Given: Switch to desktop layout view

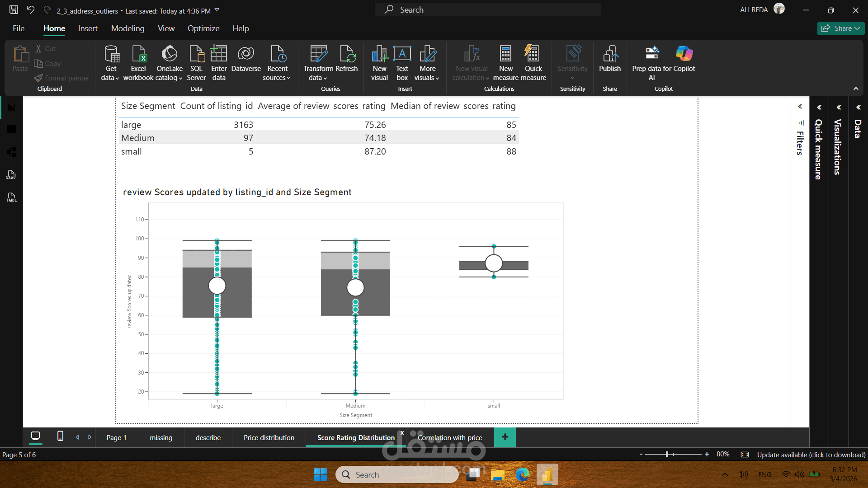Looking at the screenshot, I should pos(35,436).
